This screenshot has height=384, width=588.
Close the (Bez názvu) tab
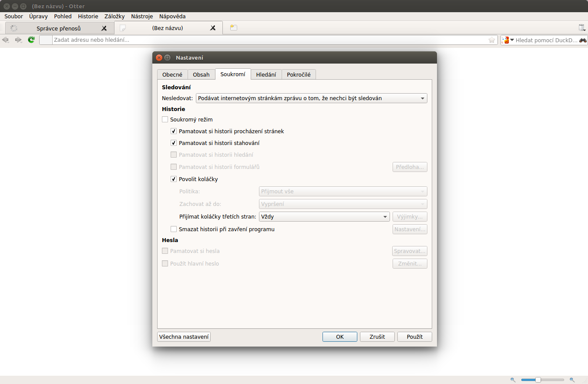click(213, 28)
